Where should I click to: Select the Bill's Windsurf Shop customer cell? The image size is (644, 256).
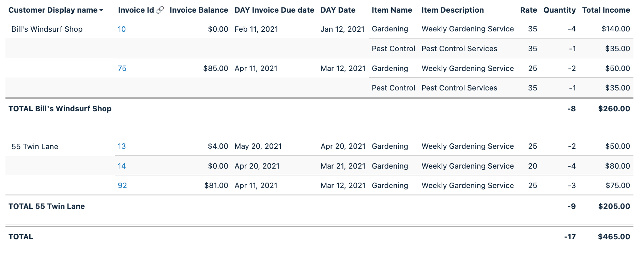(47, 29)
